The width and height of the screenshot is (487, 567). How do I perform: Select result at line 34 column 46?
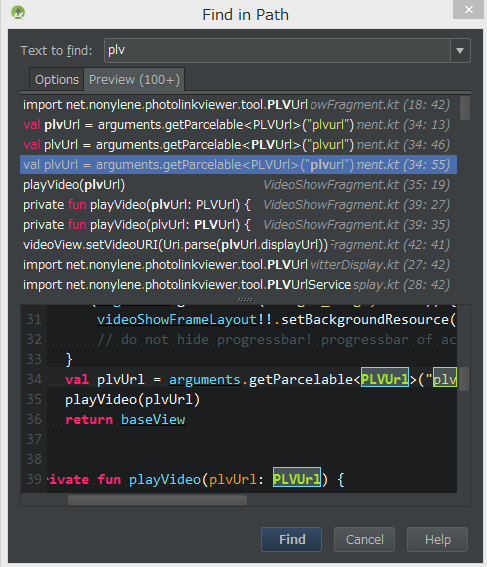[238, 145]
